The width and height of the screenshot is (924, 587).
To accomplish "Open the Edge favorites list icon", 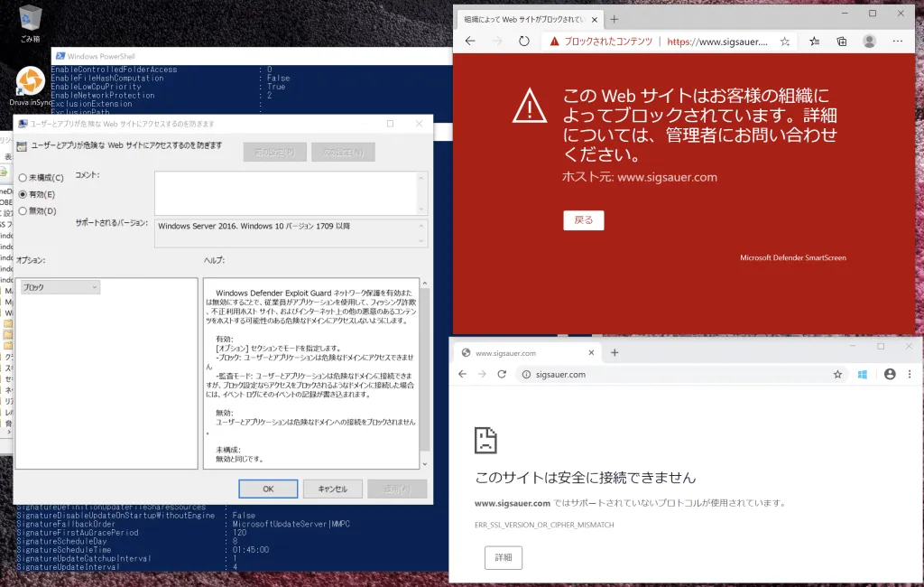I will click(815, 42).
